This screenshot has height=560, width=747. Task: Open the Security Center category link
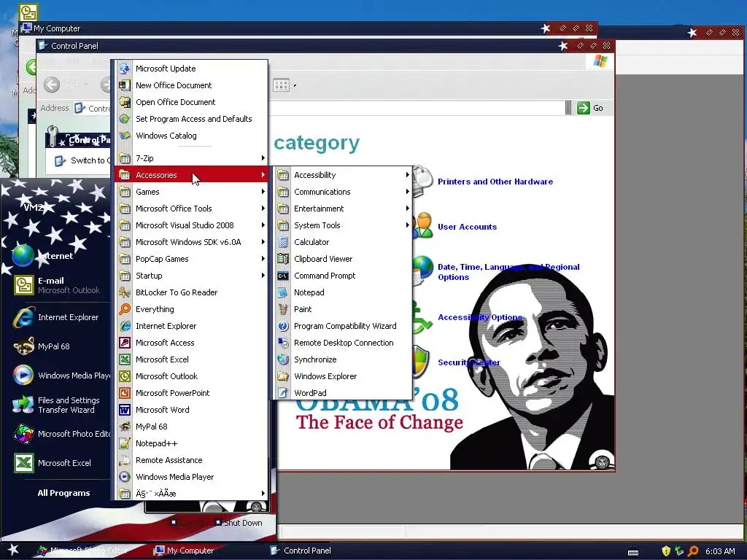(469, 362)
